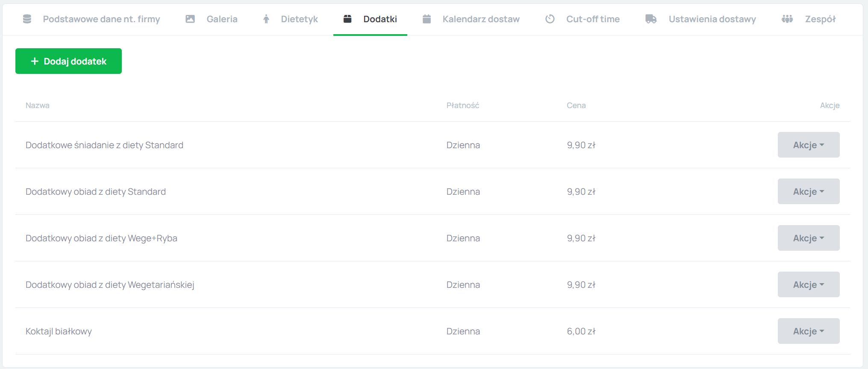Click the Dietetyk person icon
This screenshot has height=369, width=868.
[x=266, y=19]
